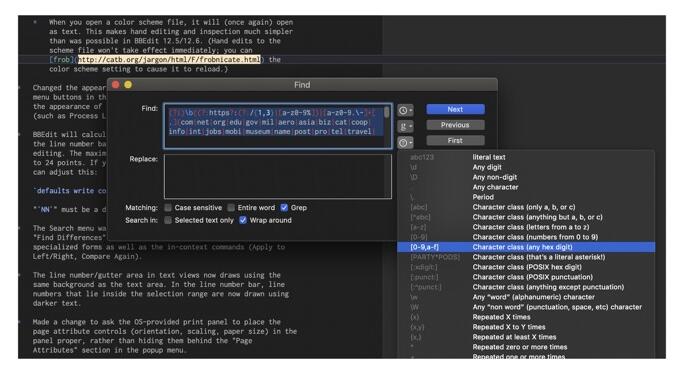Enable the Selected text only checkbox
The image size is (693, 386).
[x=168, y=220]
